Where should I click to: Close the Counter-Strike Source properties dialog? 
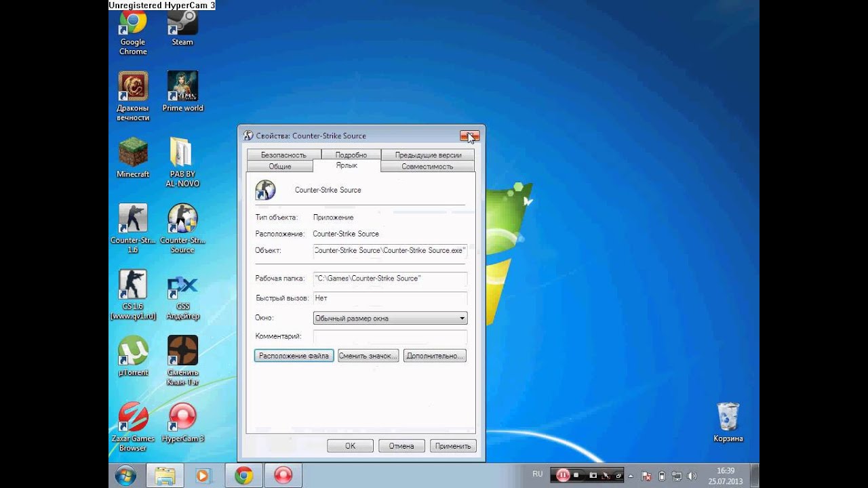tap(469, 136)
